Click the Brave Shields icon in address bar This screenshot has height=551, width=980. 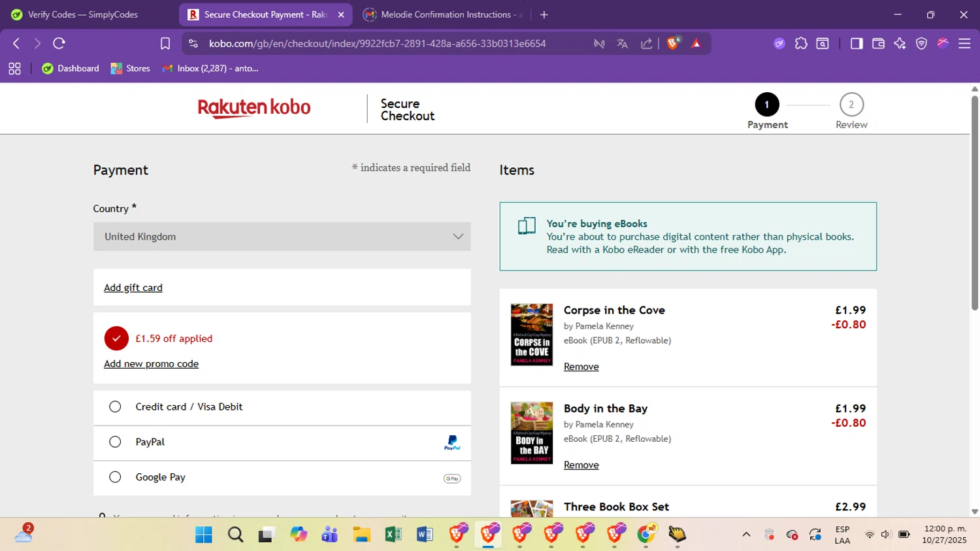(x=672, y=44)
